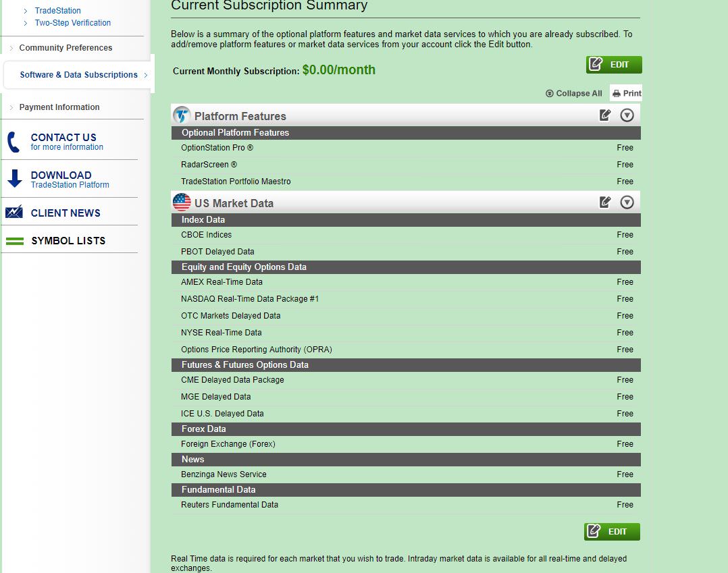This screenshot has height=573, width=728.
Task: Click Collapse All
Action: pyautogui.click(x=574, y=93)
